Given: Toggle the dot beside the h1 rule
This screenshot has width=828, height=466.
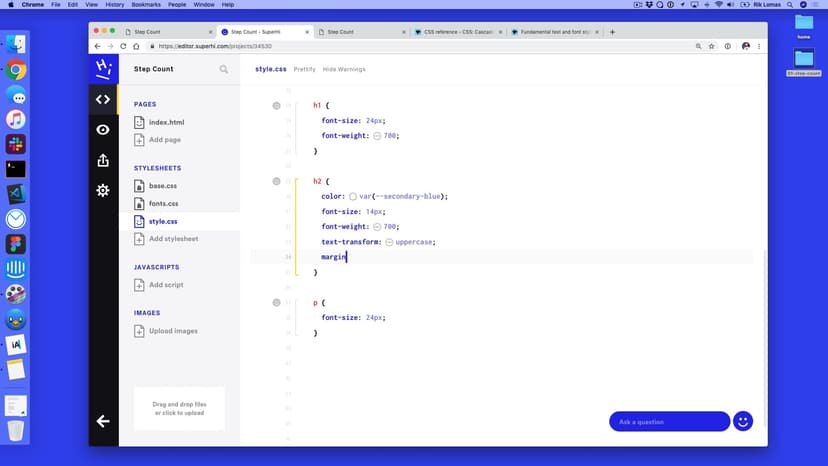Looking at the screenshot, I should [276, 105].
